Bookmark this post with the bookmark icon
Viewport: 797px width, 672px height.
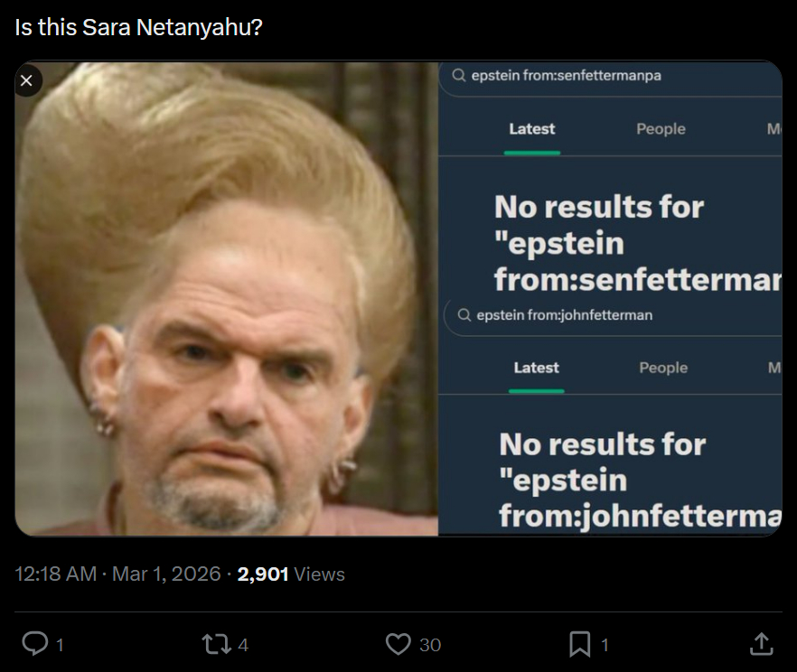[x=579, y=643]
